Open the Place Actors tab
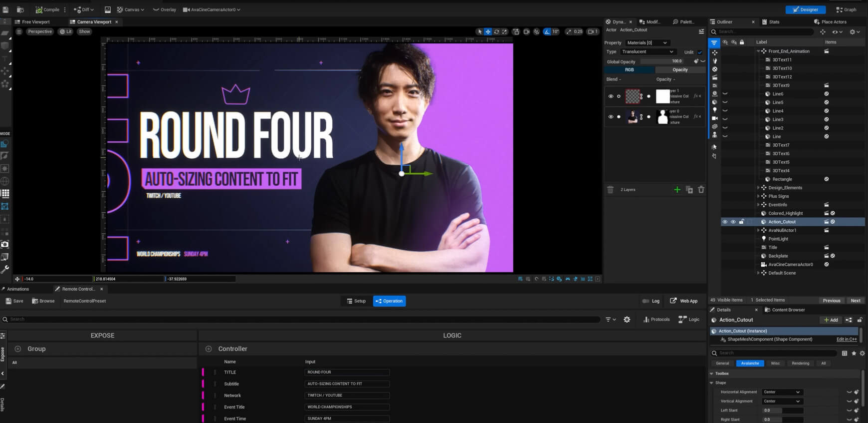This screenshot has height=423, width=868. click(830, 22)
